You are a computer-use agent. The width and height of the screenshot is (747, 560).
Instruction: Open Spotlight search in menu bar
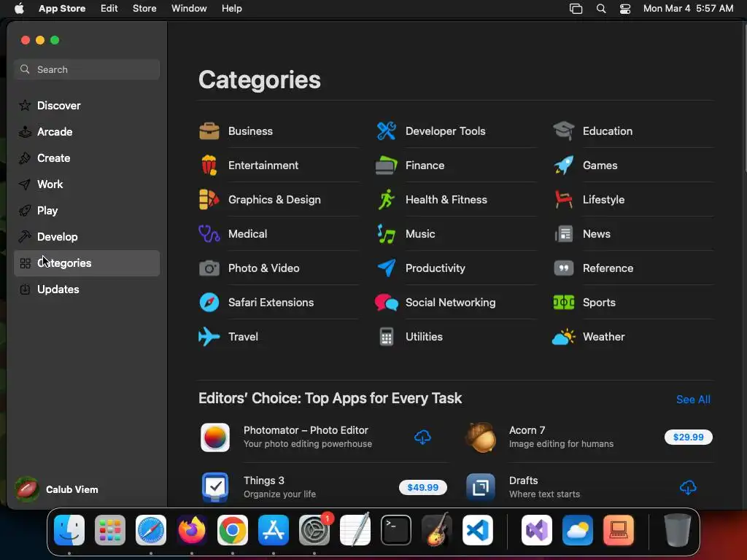[601, 9]
